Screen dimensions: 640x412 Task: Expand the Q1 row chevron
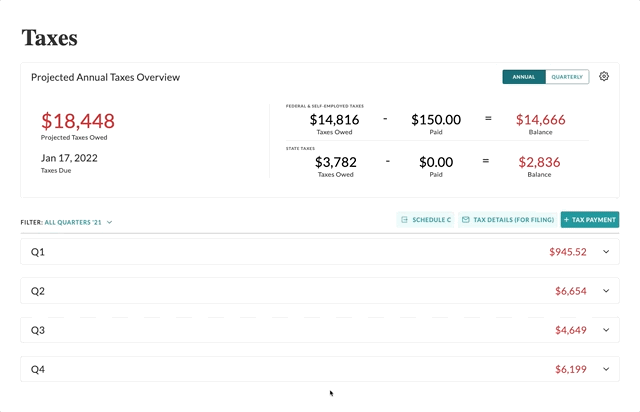[x=606, y=252]
